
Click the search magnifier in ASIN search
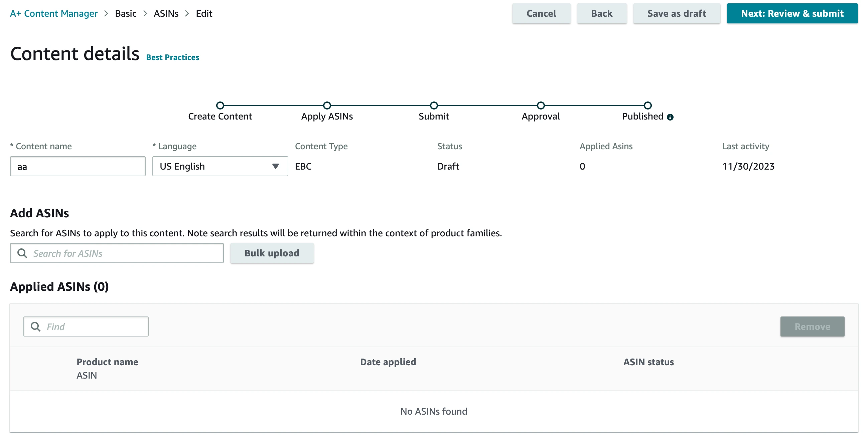22,253
